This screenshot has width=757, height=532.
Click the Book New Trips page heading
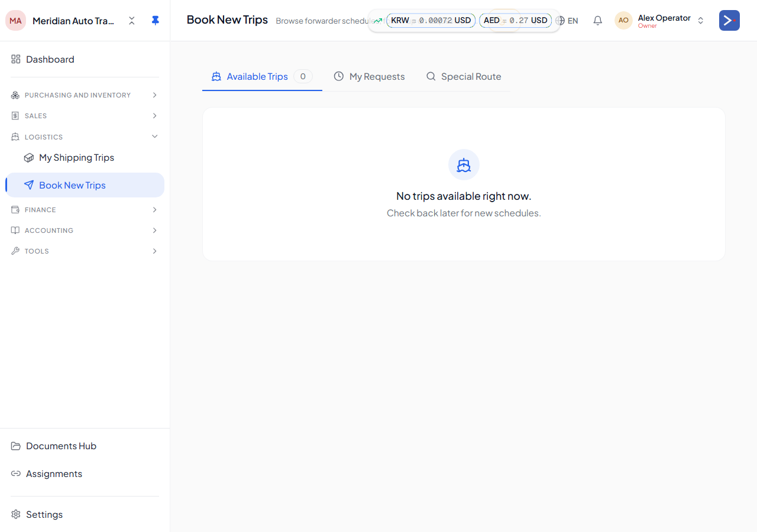tap(227, 20)
